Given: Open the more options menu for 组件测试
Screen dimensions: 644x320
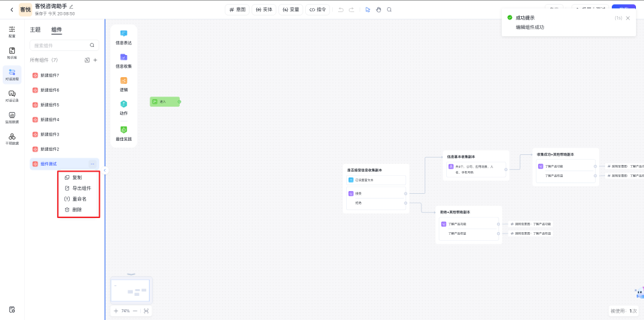Looking at the screenshot, I should point(93,164).
